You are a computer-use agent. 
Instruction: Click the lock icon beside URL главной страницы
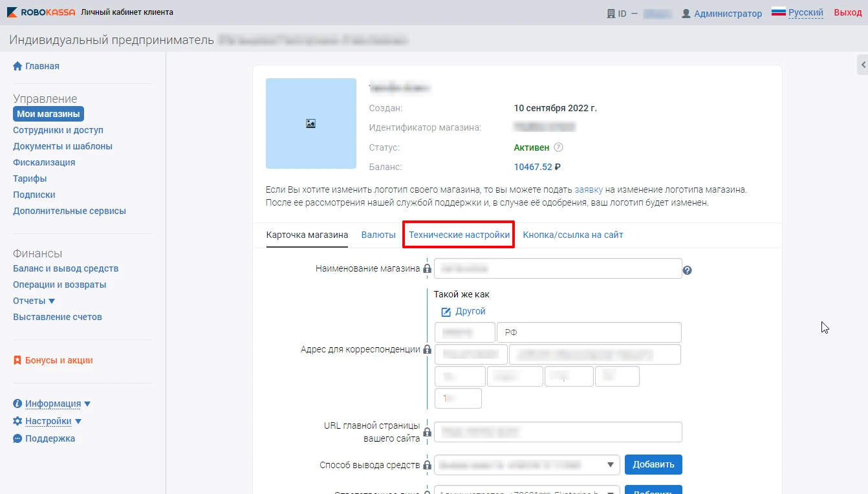pyautogui.click(x=427, y=432)
